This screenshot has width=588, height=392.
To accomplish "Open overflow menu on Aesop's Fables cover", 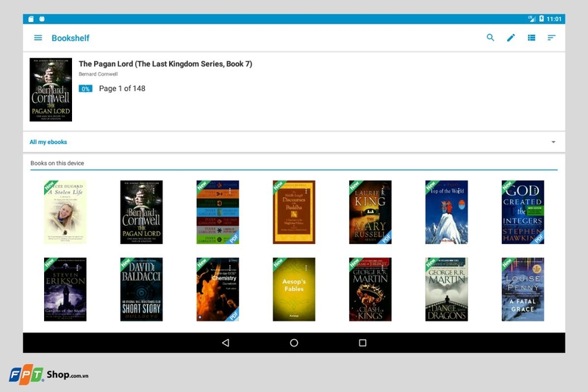I will pos(306,268).
